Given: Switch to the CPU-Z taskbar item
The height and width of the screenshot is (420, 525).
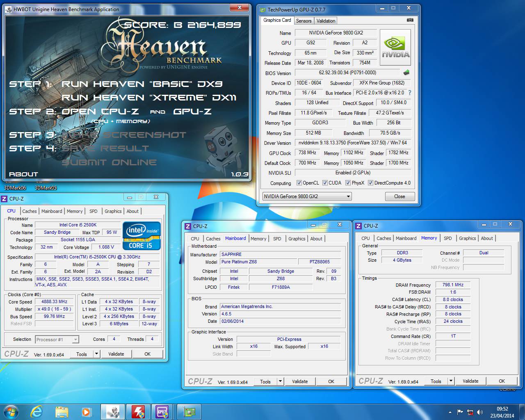Looking at the screenshot, I should tap(163, 412).
